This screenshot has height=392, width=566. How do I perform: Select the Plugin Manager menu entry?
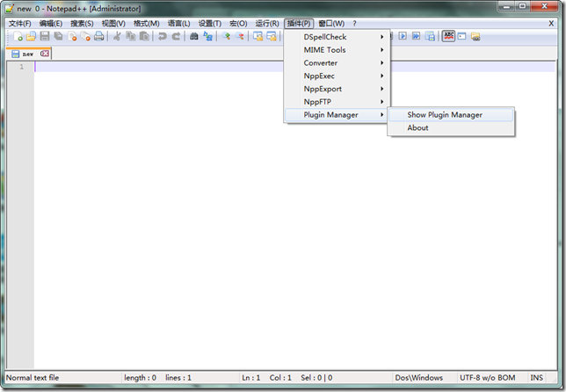click(337, 115)
